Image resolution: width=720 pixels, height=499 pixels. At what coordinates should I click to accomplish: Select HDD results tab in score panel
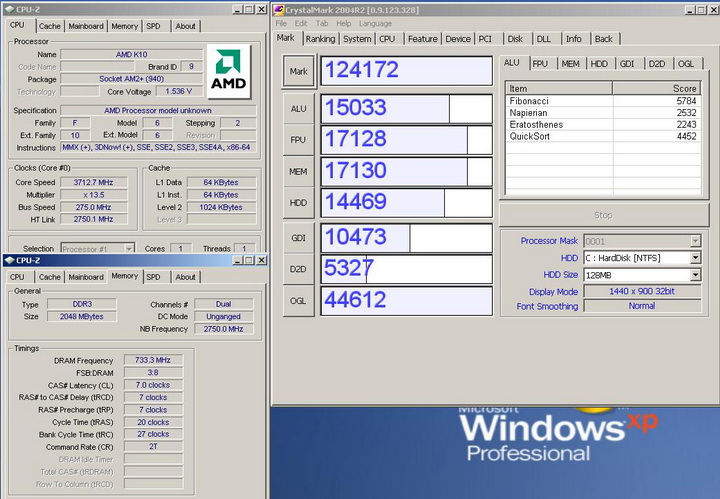[599, 64]
